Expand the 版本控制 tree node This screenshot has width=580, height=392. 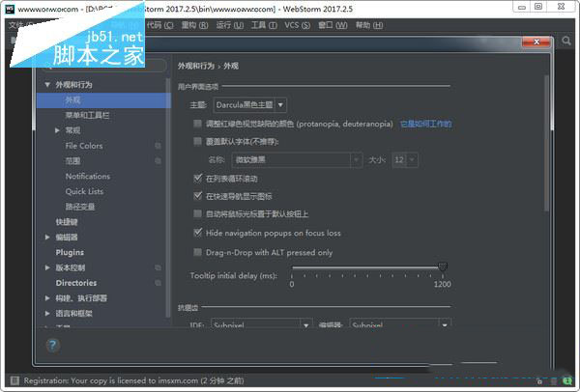click(47, 267)
